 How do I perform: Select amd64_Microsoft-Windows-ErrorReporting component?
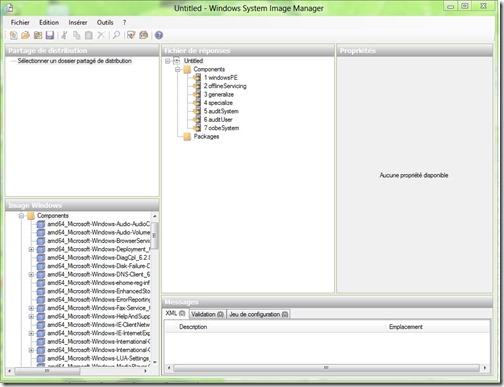click(x=99, y=299)
